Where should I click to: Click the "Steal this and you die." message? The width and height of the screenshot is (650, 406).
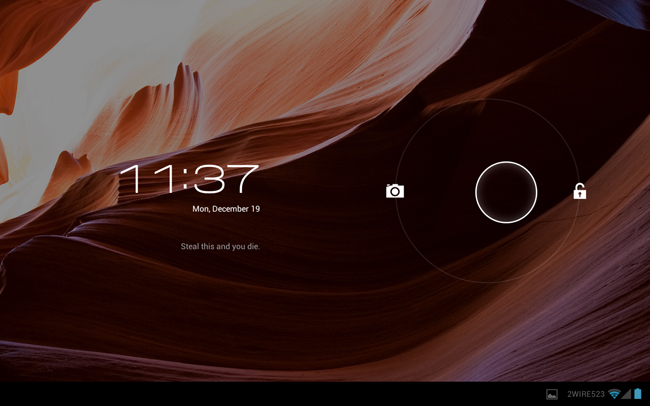(x=220, y=246)
